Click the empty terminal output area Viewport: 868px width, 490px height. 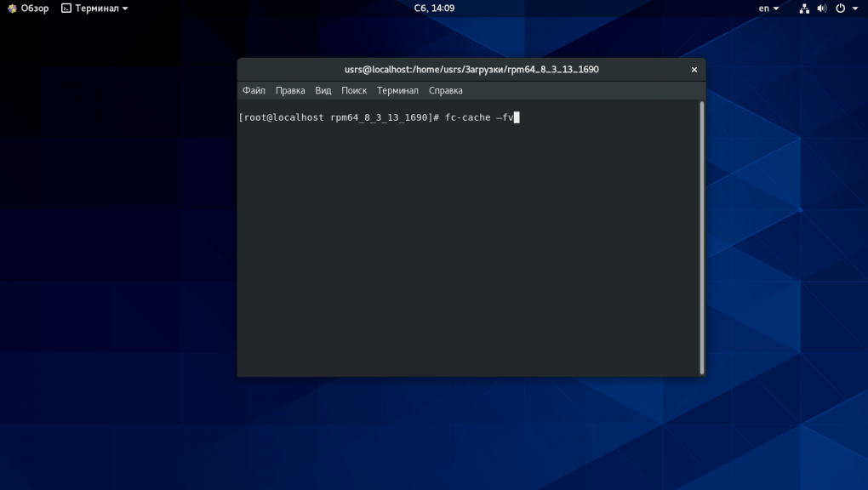(468, 255)
